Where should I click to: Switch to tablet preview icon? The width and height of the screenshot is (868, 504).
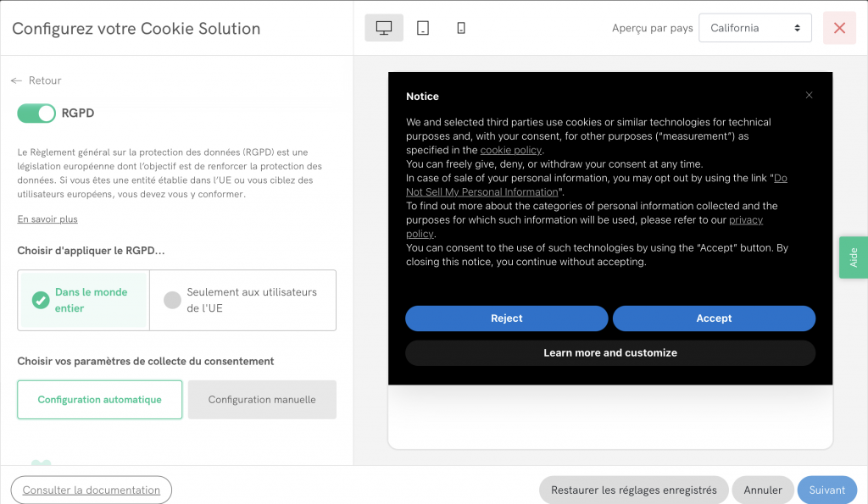coord(422,28)
